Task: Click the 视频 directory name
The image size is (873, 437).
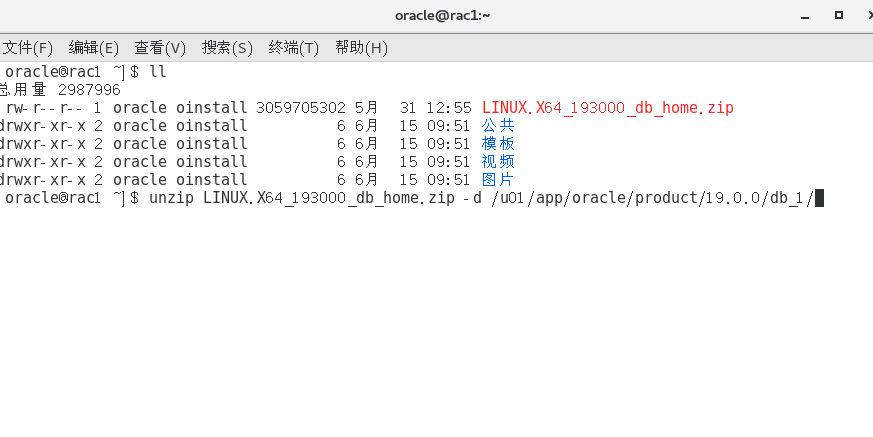Action: point(497,162)
